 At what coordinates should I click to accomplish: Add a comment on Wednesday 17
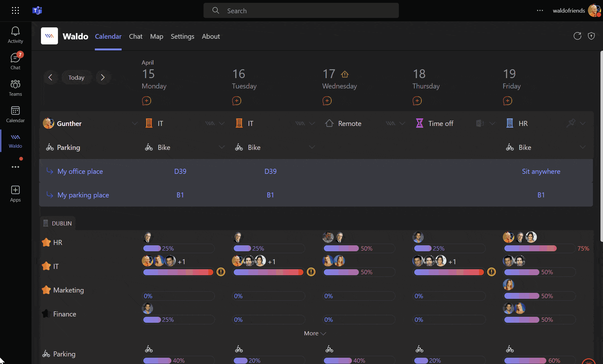tap(327, 101)
